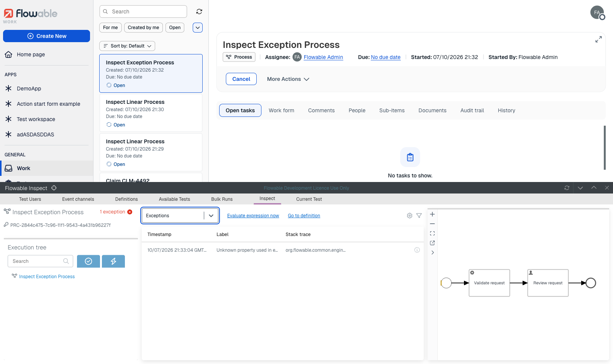Select the Open tasks tab
Viewport: 613px width, 364px height.
click(240, 110)
